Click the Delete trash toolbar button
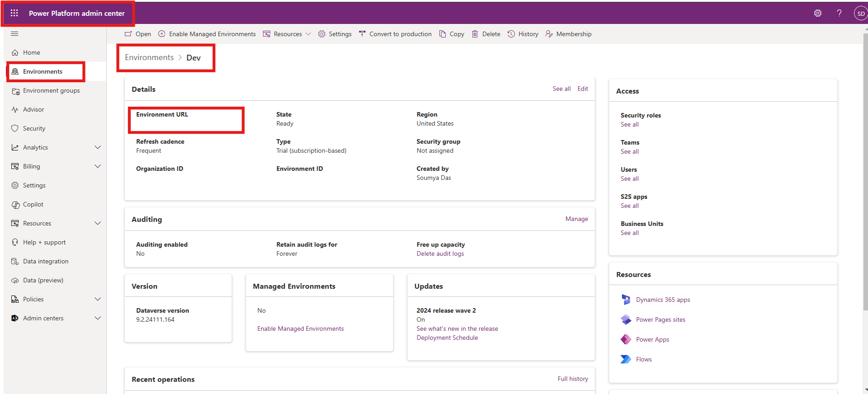Image resolution: width=868 pixels, height=394 pixels. (486, 34)
